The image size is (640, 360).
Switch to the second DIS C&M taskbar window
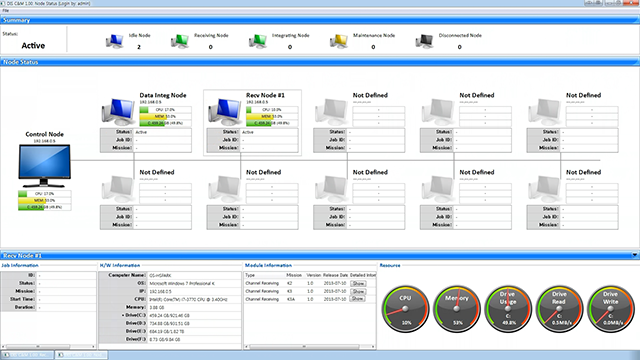coord(82,355)
